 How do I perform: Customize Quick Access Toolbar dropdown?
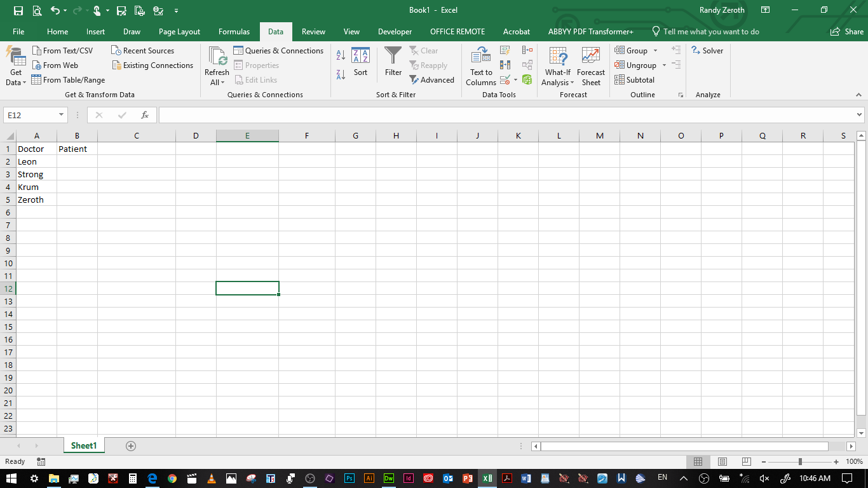pyautogui.click(x=176, y=11)
